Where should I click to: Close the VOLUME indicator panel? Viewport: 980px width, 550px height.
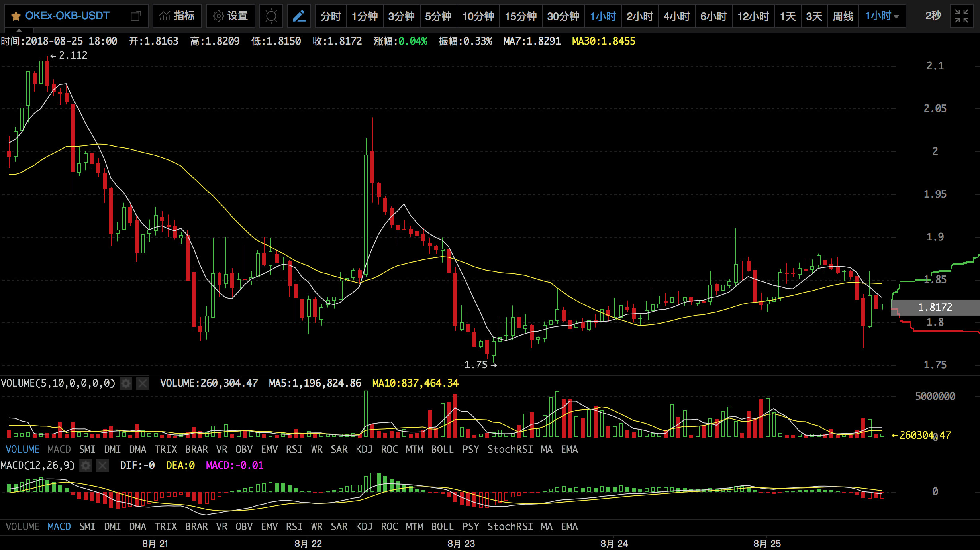(x=143, y=383)
